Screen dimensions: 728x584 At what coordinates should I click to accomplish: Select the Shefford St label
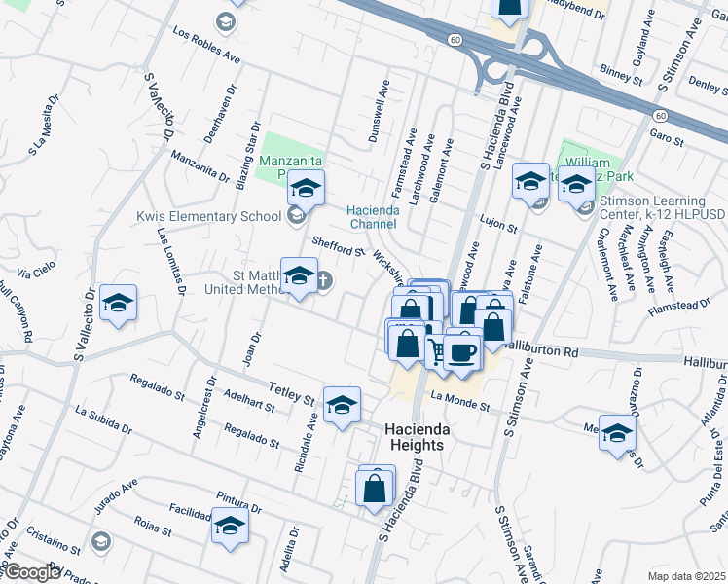(x=339, y=246)
